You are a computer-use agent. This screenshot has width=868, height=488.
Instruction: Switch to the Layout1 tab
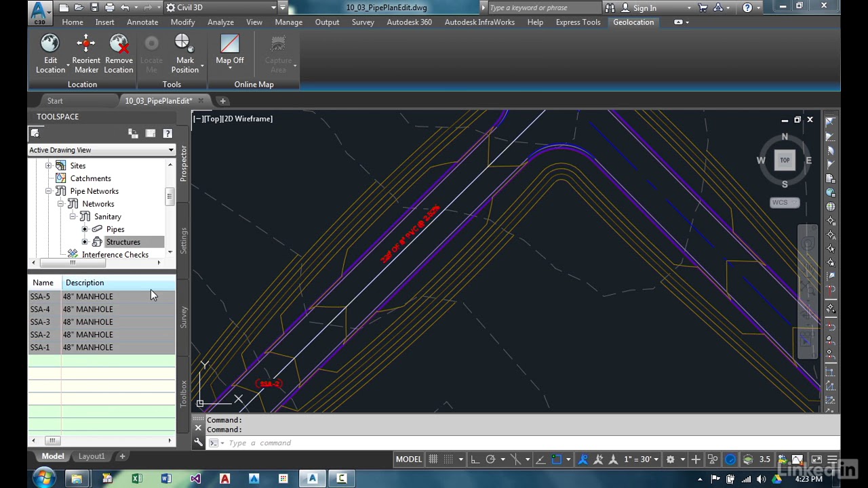tap(92, 457)
